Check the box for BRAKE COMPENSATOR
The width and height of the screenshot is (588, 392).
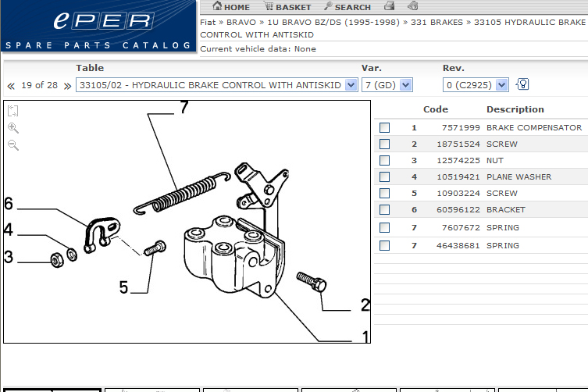coord(384,128)
